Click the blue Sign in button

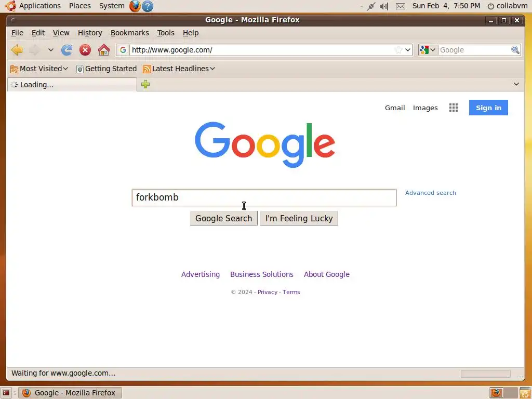coord(488,108)
